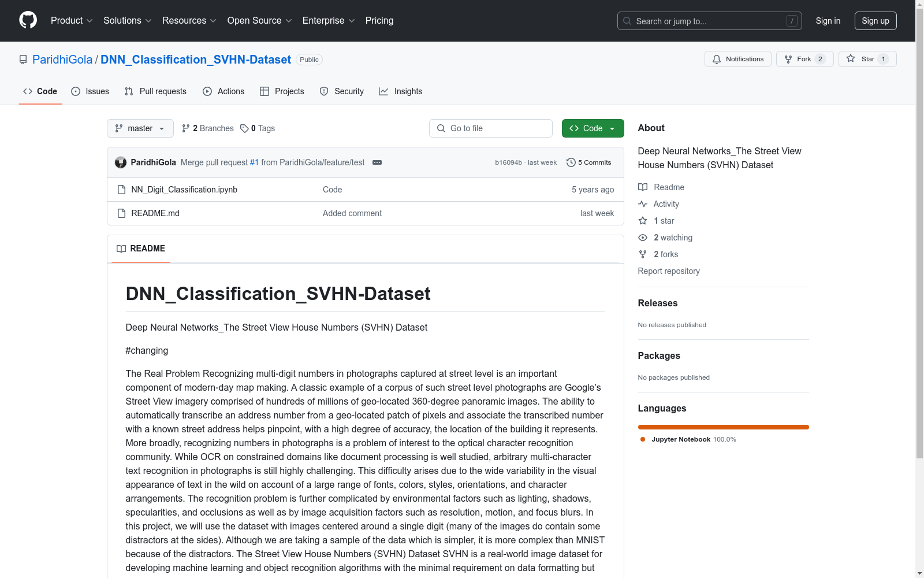Open the 'Code' commit message link
The height and width of the screenshot is (578, 924).
click(x=332, y=190)
